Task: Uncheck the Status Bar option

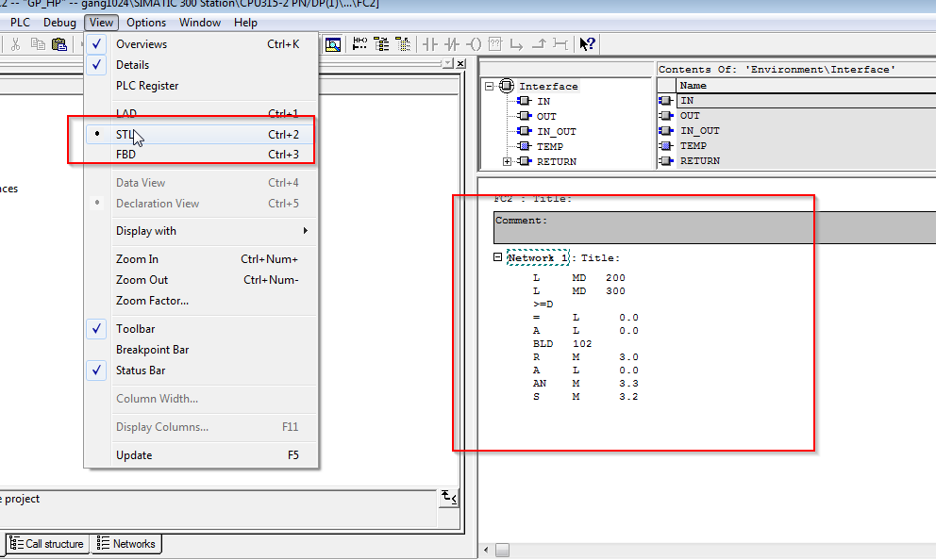Action: (x=141, y=371)
